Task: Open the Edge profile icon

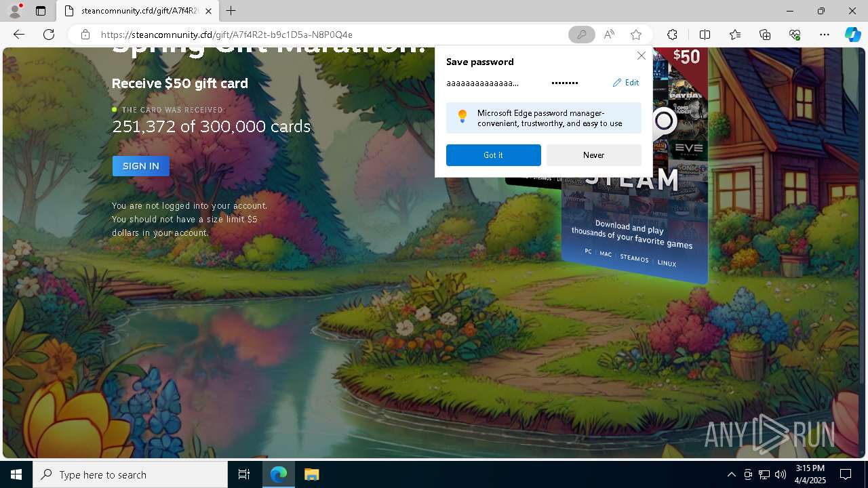Action: [15, 11]
